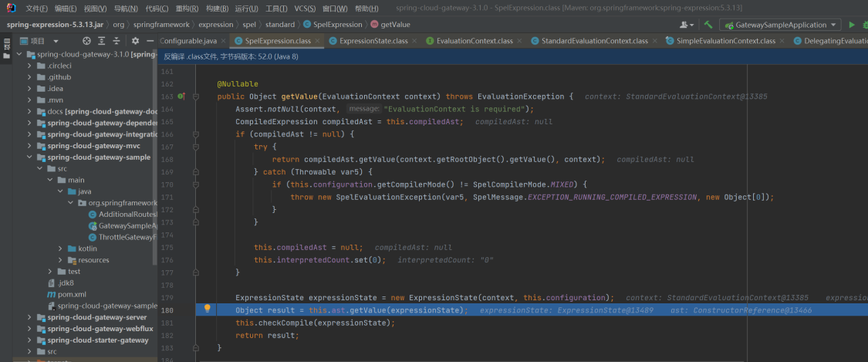The height and width of the screenshot is (362, 868).
Task: Collapse the spring-cloud-gateway-3.1.0 root node
Action: click(x=19, y=54)
